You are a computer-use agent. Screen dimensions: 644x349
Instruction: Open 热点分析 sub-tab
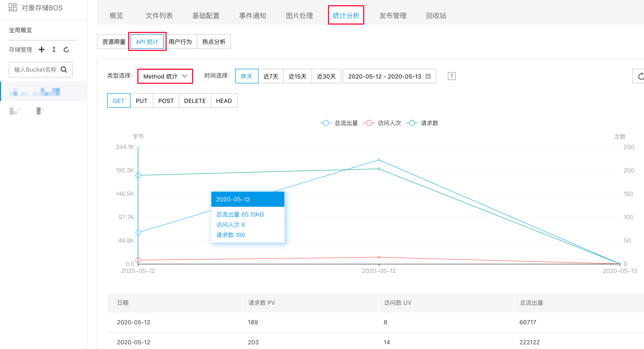tap(214, 42)
